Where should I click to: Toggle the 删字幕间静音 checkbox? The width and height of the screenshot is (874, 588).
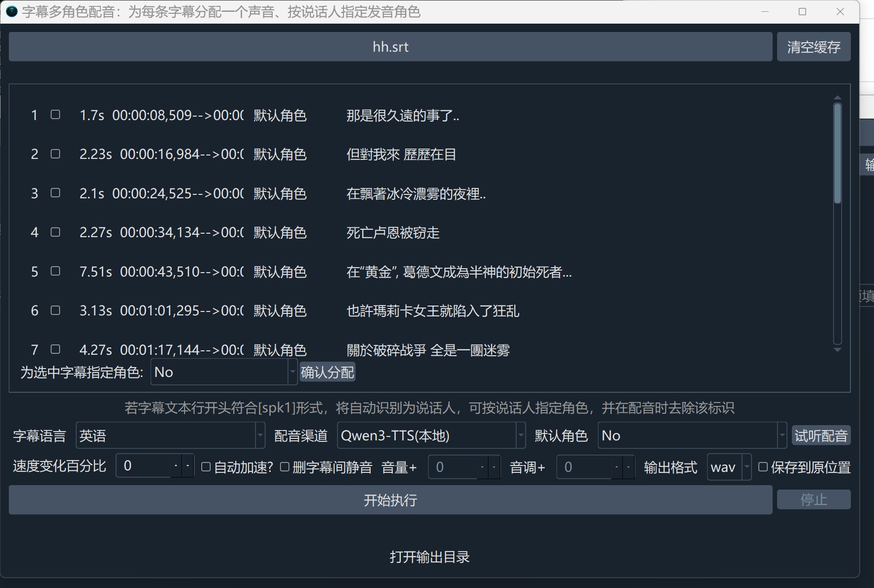(284, 466)
